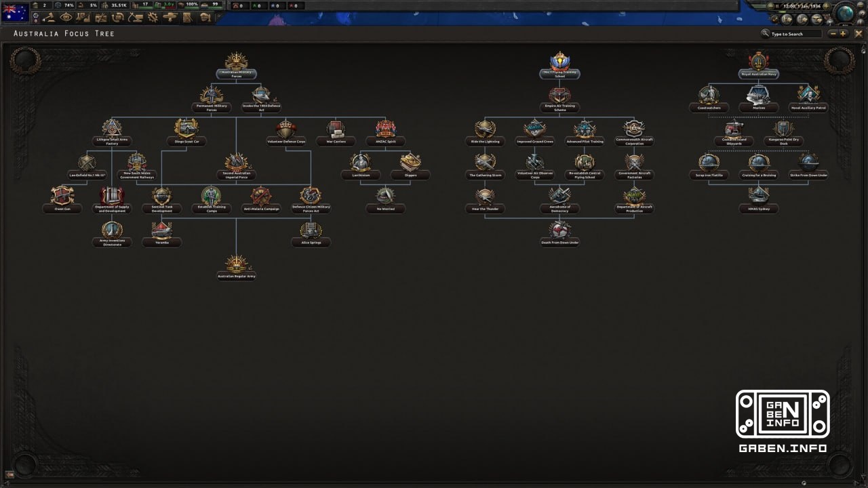Select the Commonwealth Aircraft Corporation focus
Screen dimensions: 868x488
(634, 133)
